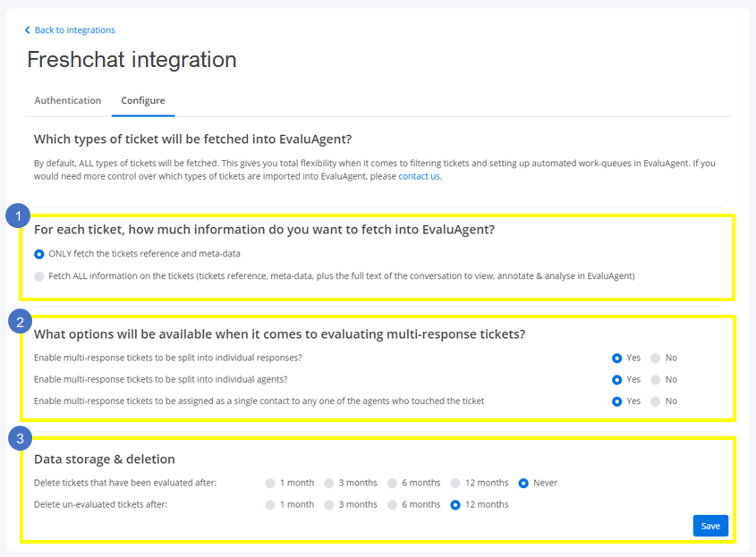The image size is (756, 557).
Task: Choose No for split into individual responses
Action: coord(655,358)
